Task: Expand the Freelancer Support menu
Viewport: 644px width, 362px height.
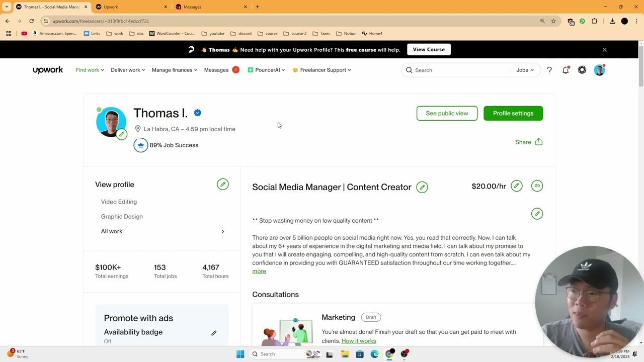Action: 321,70
